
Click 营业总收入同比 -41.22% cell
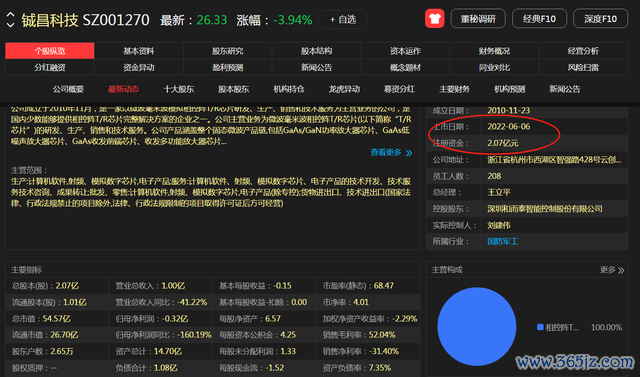click(x=161, y=302)
